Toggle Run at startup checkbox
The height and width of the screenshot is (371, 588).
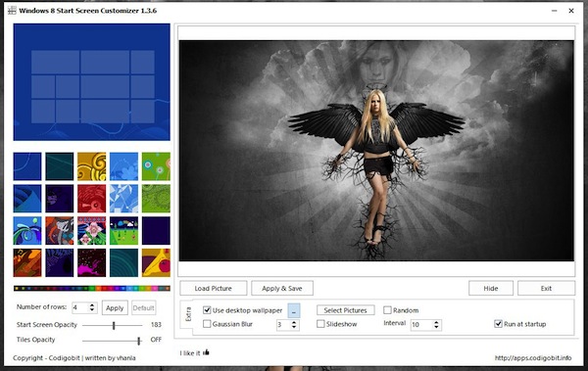tap(498, 324)
